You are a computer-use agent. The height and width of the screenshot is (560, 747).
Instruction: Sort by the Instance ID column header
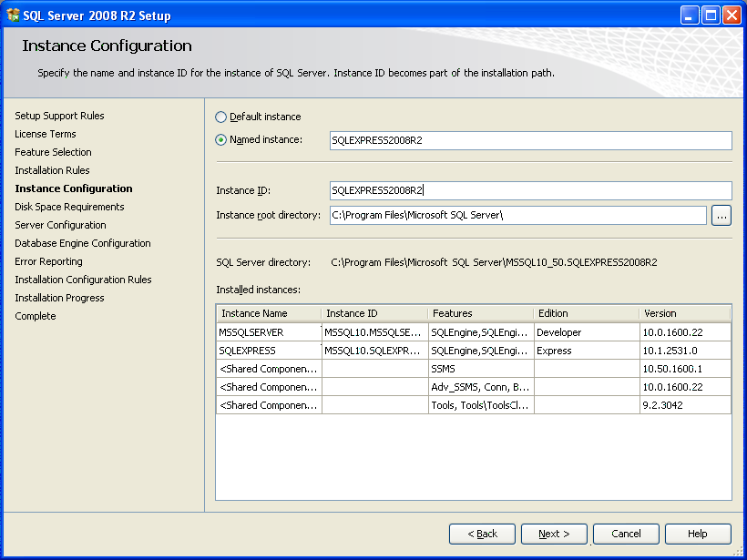pyautogui.click(x=375, y=313)
